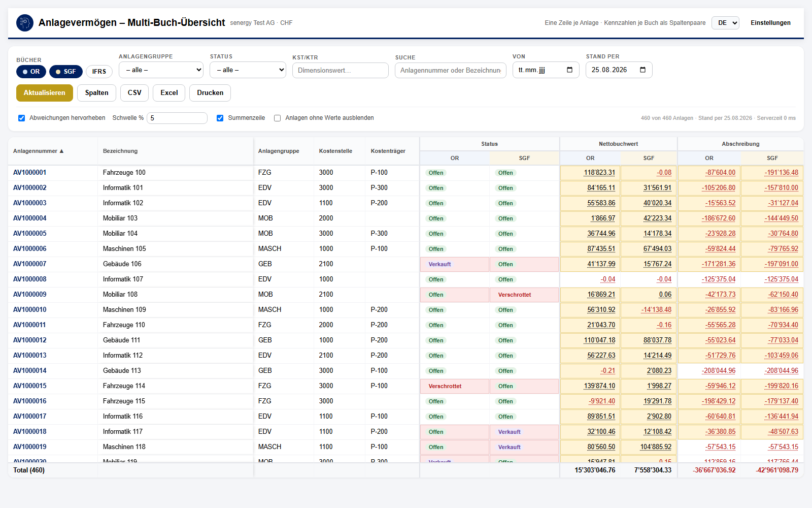Open asset AV1000001
The width and height of the screenshot is (812, 508).
coord(30,173)
